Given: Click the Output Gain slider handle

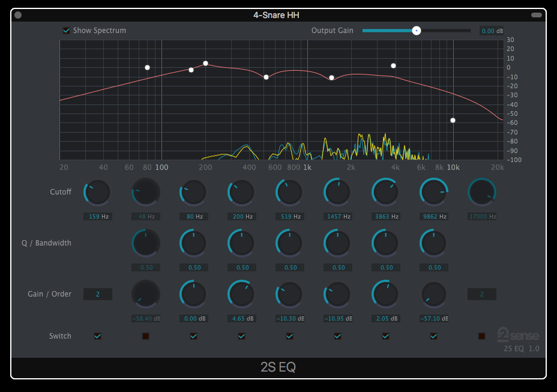Looking at the screenshot, I should coord(416,31).
